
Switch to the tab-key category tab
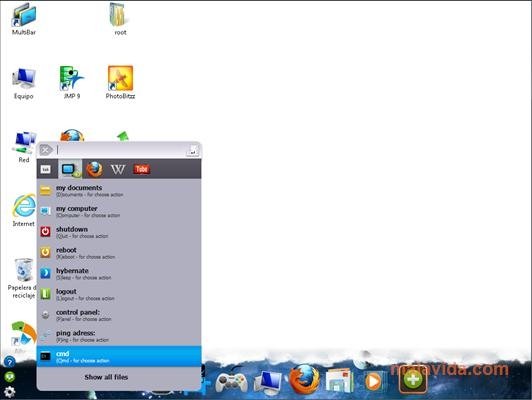[45, 169]
